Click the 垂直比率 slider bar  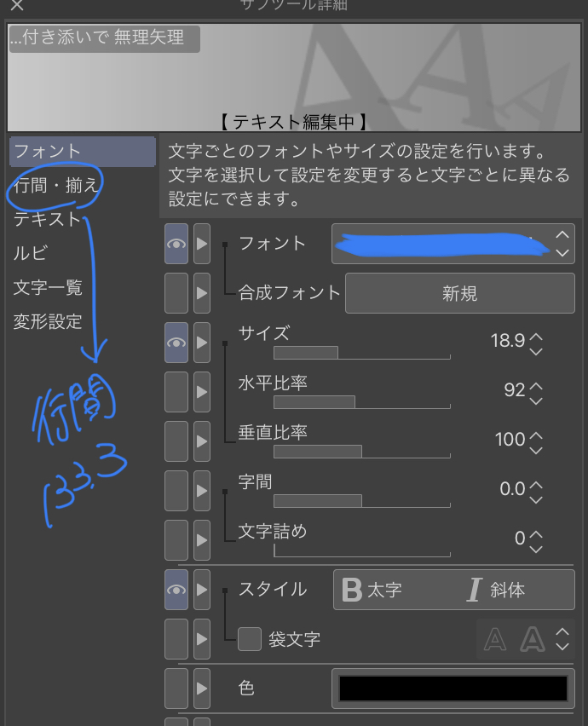(362, 452)
